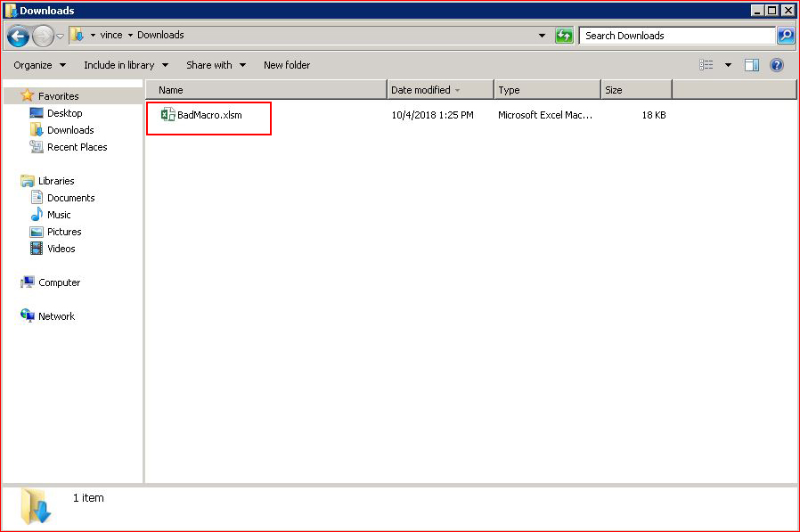Expand the root breadcrumb arrow before vince

(x=93, y=36)
